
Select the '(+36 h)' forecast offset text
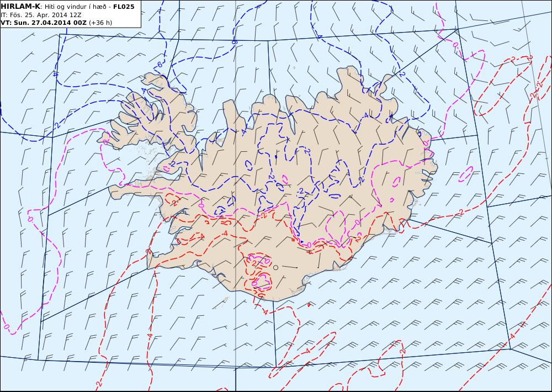pyautogui.click(x=100, y=23)
